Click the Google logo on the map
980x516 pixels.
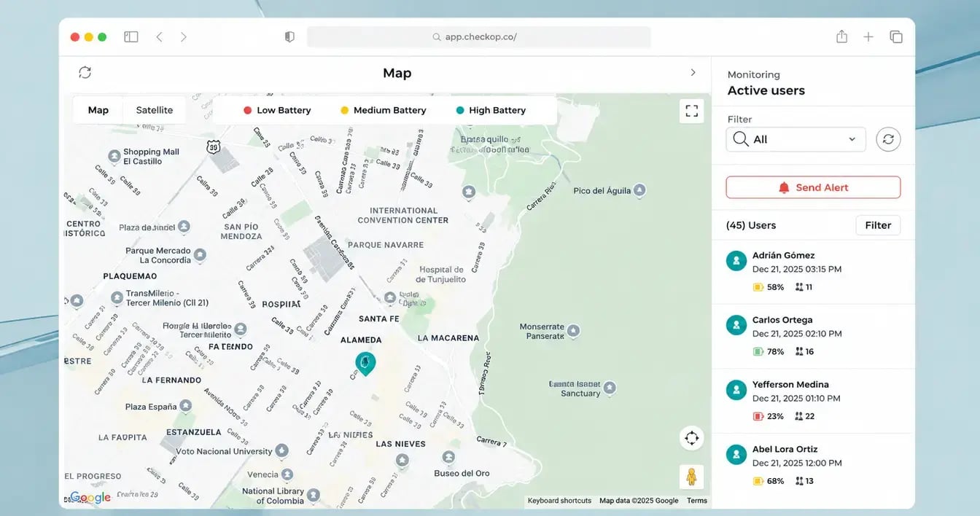(x=90, y=498)
